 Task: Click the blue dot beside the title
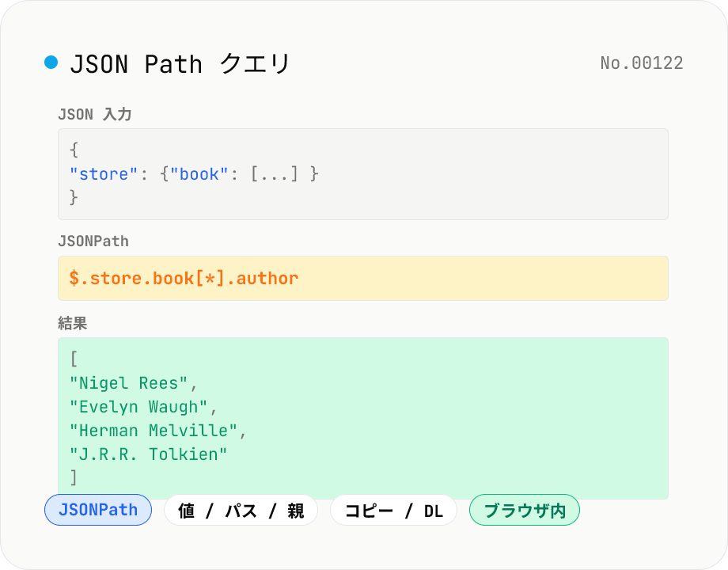click(51, 62)
